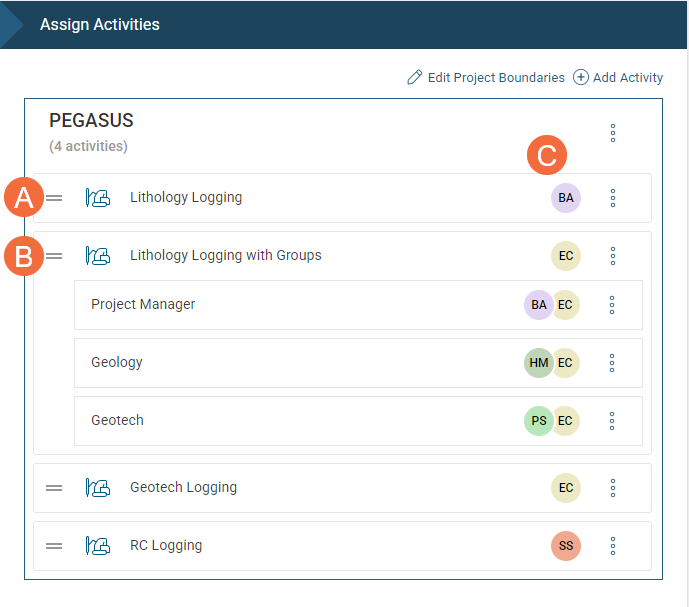Click the Lithology Logging with Groups activity icon
Screen dimensions: 689x607
pos(97,256)
